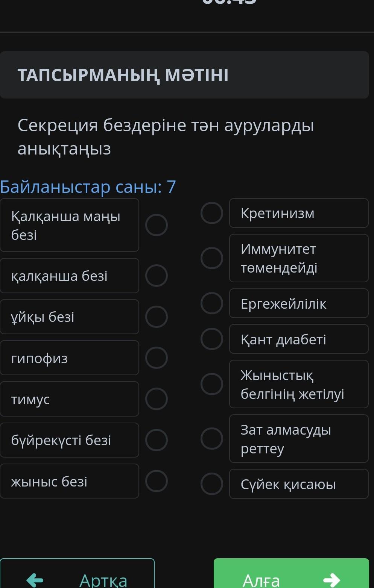
Task: Select radio button beside Зат алмасуды реттеу
Action: click(212, 438)
